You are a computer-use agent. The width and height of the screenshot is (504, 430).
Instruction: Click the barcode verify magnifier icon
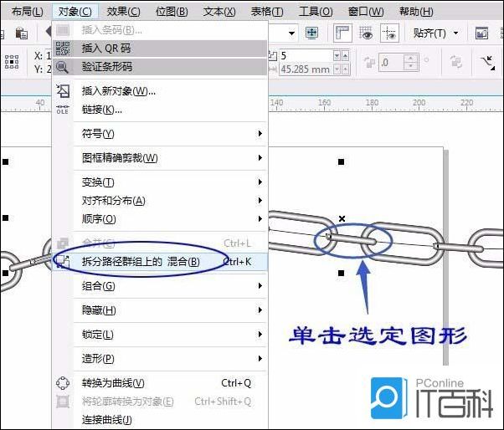point(62,67)
